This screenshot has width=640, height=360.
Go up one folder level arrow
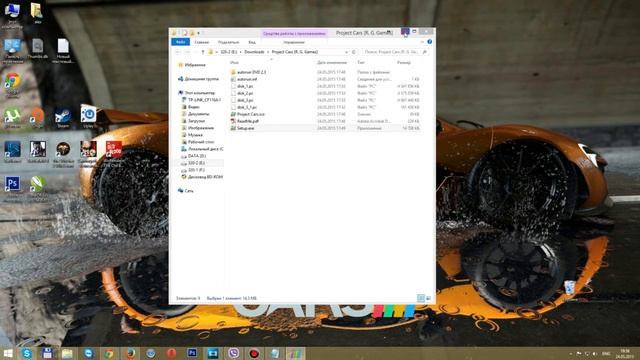(202, 52)
